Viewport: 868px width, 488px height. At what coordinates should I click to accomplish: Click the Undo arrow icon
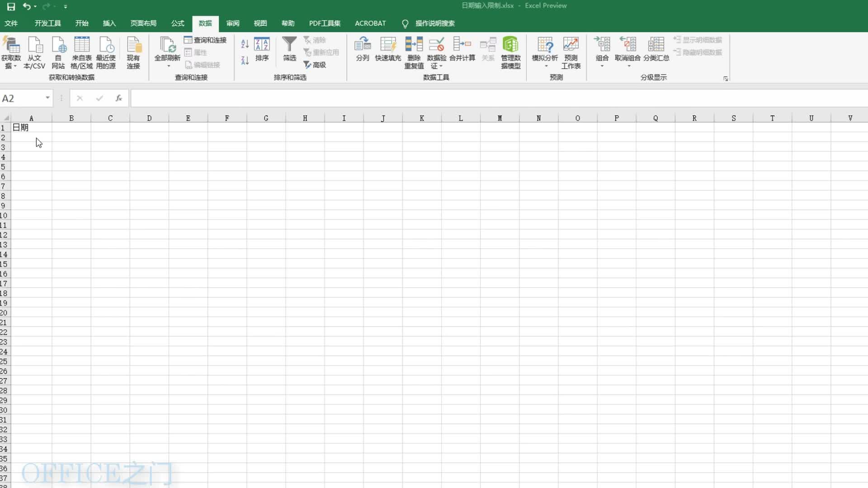point(26,6)
